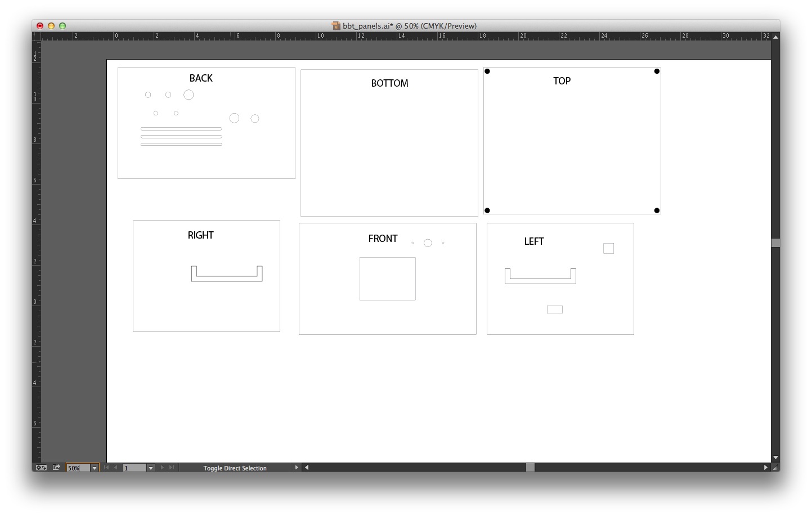Minimize the document window with yellow button
The width and height of the screenshot is (812, 516).
point(51,26)
